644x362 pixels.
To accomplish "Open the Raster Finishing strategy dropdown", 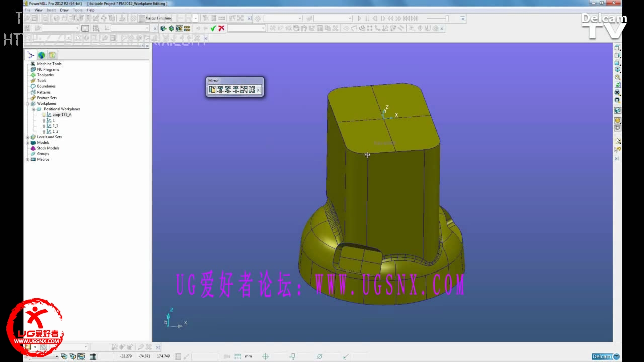I will [x=196, y=18].
